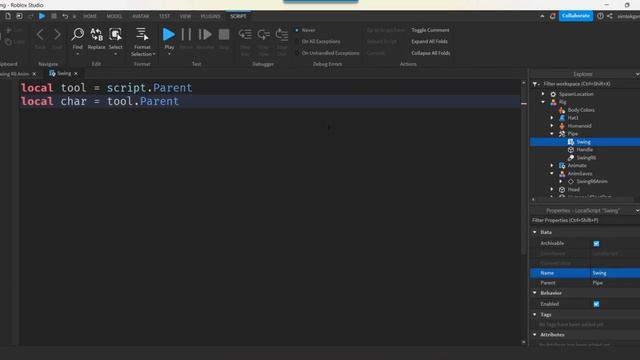This screenshot has width=640, height=360.
Task: Switch to the PLUGINS ribbon tab
Action: click(x=211, y=16)
